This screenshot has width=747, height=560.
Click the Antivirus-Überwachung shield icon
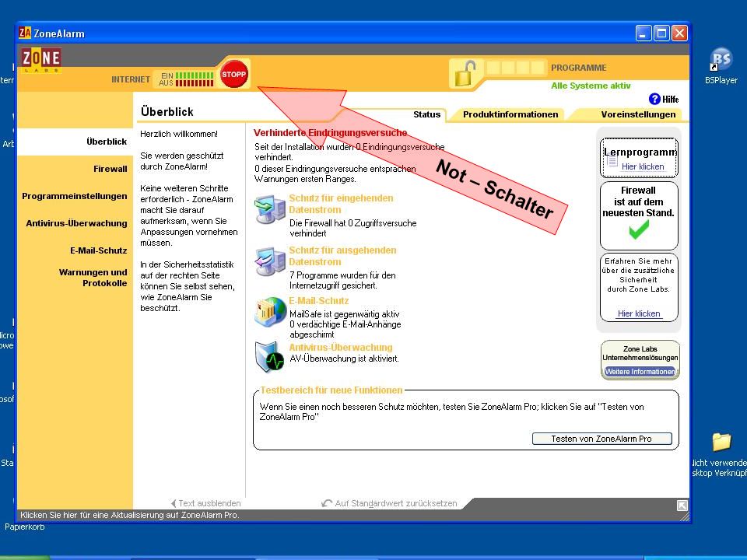(x=269, y=357)
